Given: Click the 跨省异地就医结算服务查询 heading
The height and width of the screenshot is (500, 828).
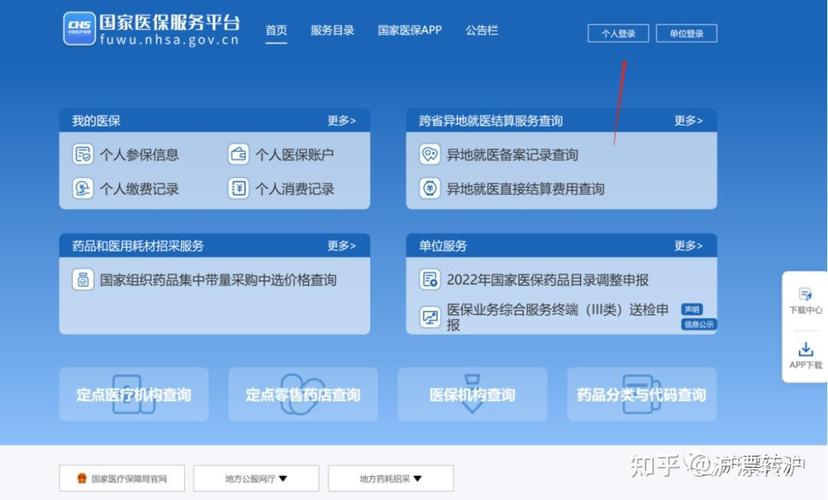Looking at the screenshot, I should (491, 121).
